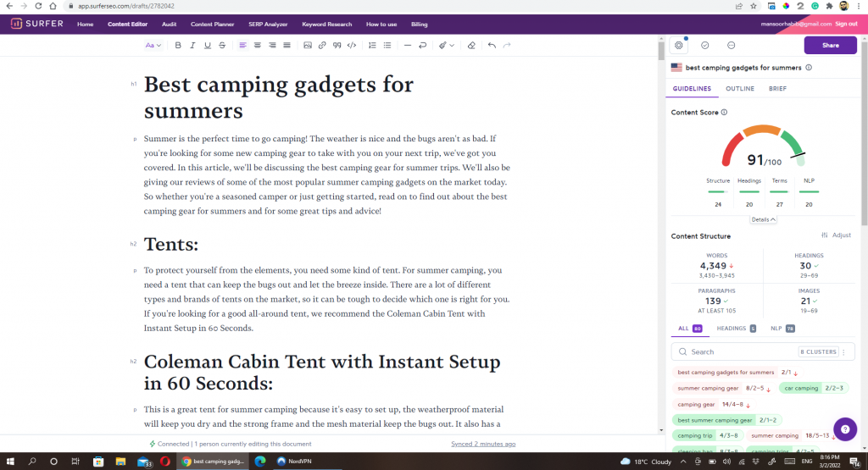The image size is (868, 470).
Task: Show Content Score info tooltip
Action: (x=724, y=113)
